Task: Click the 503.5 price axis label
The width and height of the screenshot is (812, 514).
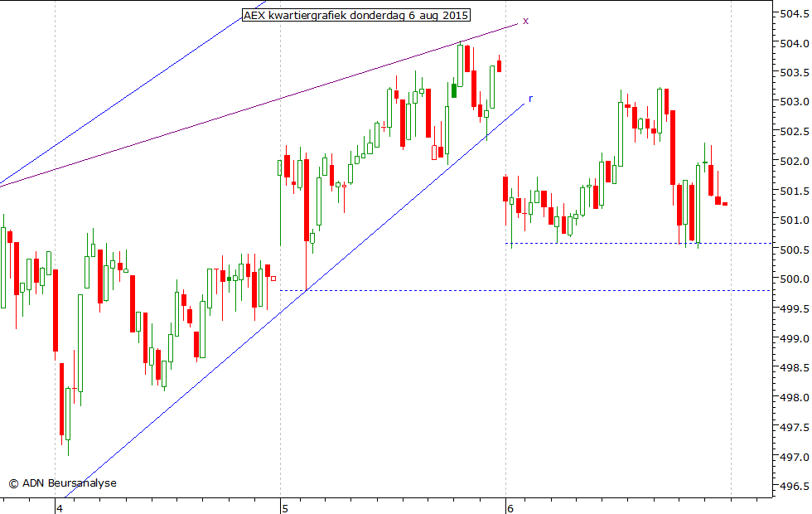Action: click(794, 73)
